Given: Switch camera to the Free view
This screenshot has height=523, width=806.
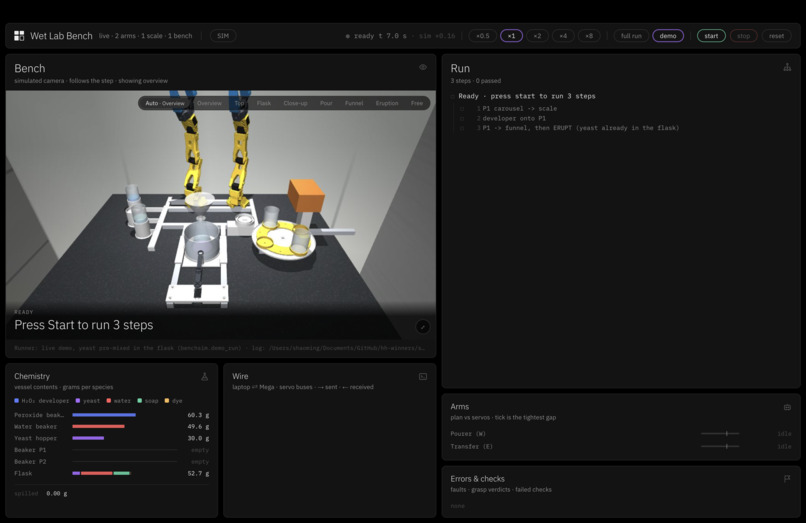Looking at the screenshot, I should point(416,103).
